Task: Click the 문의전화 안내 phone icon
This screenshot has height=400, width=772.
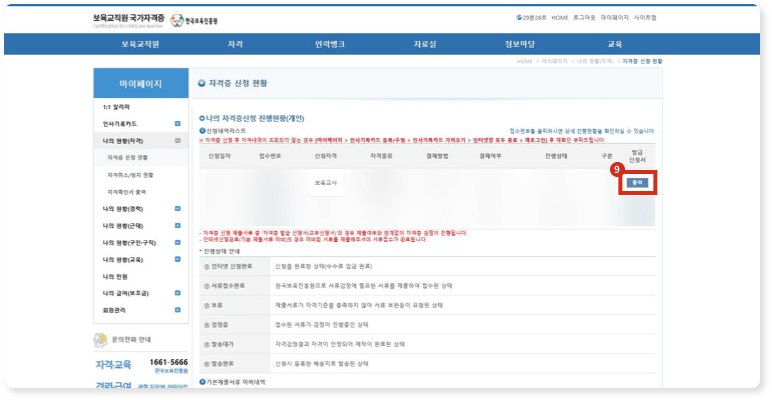Action: click(x=100, y=340)
